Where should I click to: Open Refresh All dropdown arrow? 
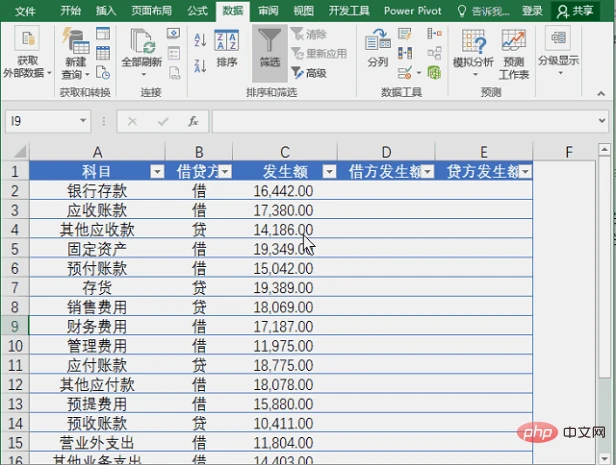(143, 74)
